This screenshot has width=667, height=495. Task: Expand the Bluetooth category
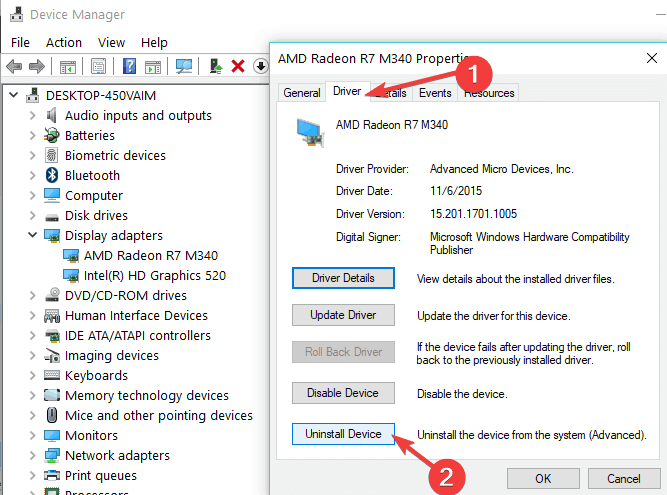32,175
